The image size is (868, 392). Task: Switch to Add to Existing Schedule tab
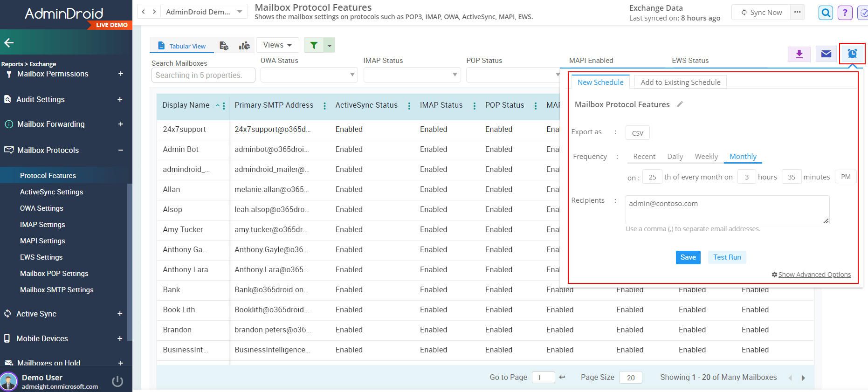tap(680, 83)
